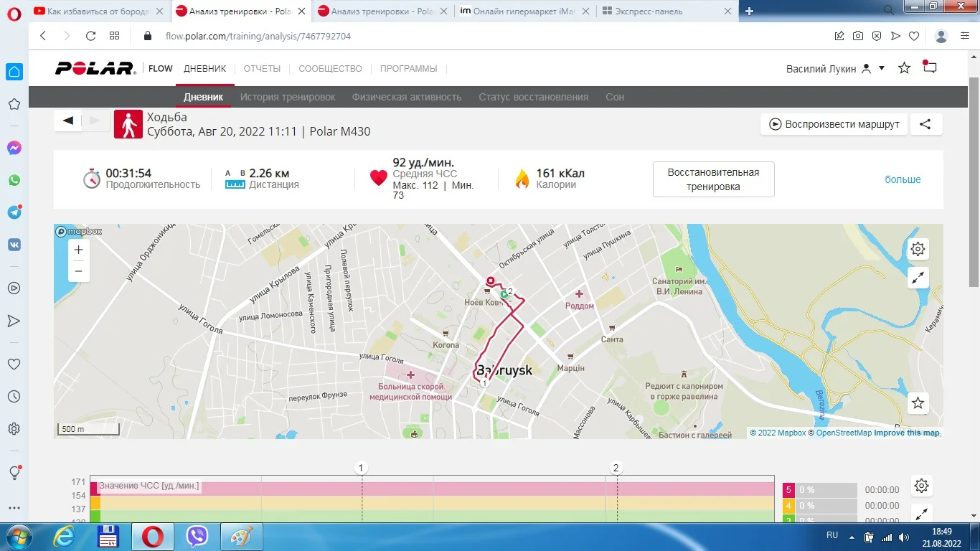
Task: Reload the page
Action: tap(90, 36)
